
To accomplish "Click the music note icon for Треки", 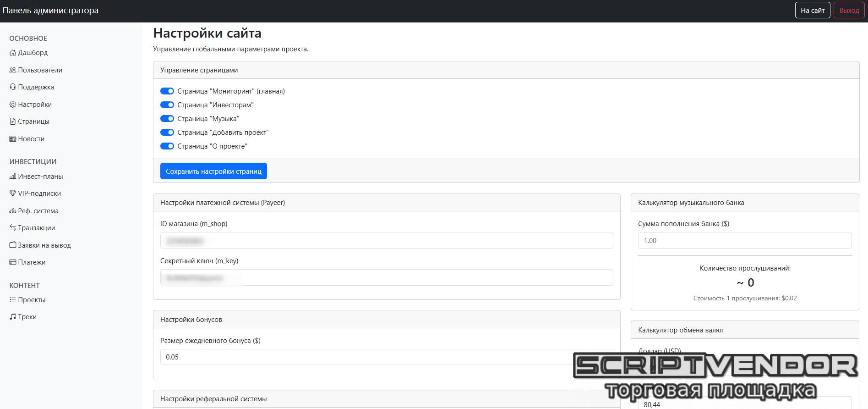I will click(x=13, y=317).
